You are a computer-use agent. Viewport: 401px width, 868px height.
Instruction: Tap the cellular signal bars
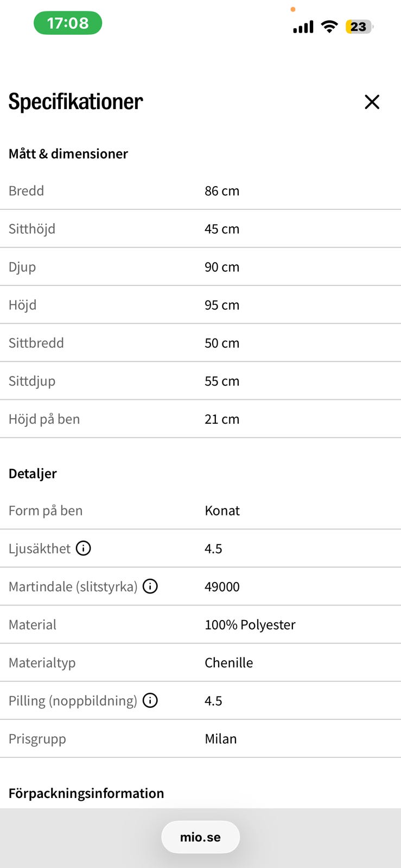[303, 27]
